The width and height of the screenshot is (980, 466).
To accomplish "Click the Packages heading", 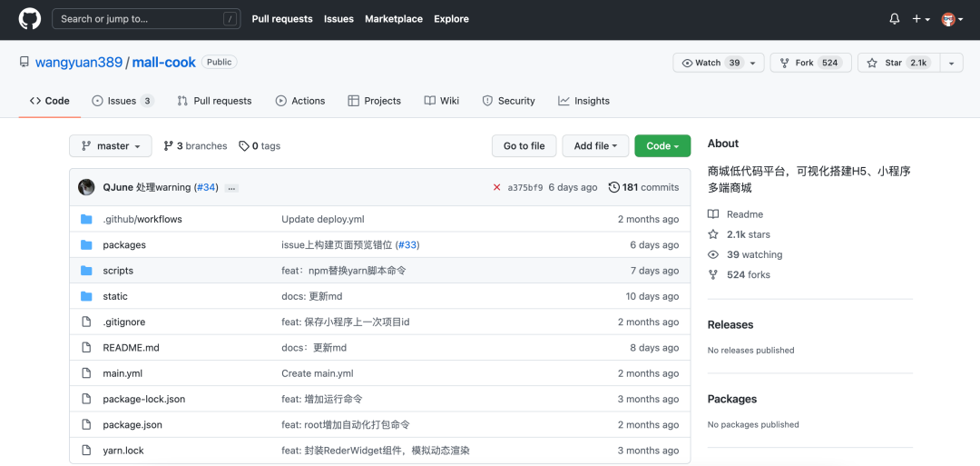I will (x=732, y=399).
